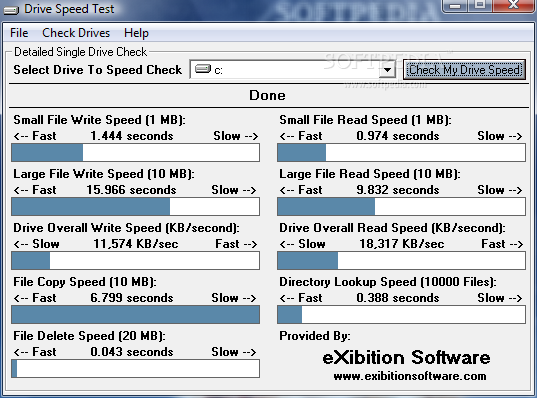This screenshot has height=398, width=537.
Task: Click the Provided By: label
Action: pyautogui.click(x=315, y=336)
